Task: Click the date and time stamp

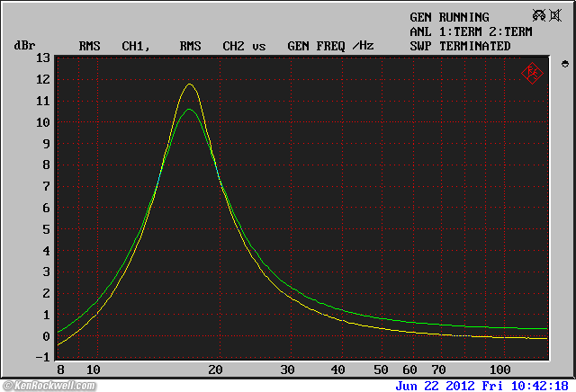Action: (484, 385)
